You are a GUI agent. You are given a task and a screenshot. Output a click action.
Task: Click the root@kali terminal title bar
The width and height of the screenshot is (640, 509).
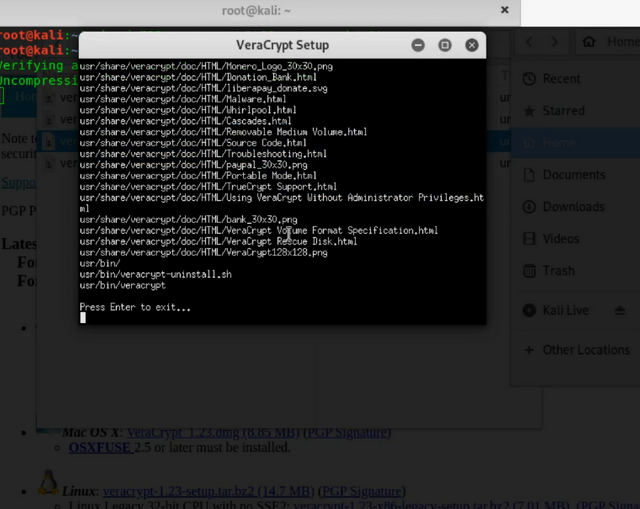[x=256, y=11]
